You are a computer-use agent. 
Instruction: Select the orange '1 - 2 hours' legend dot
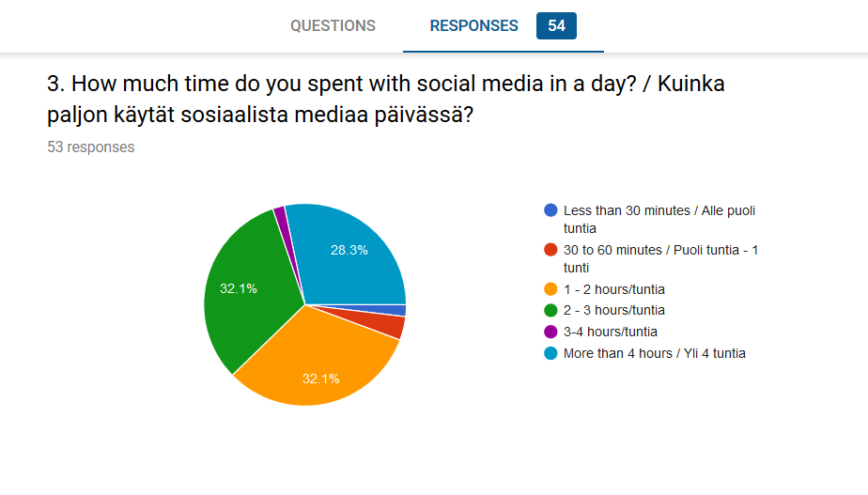point(550,289)
